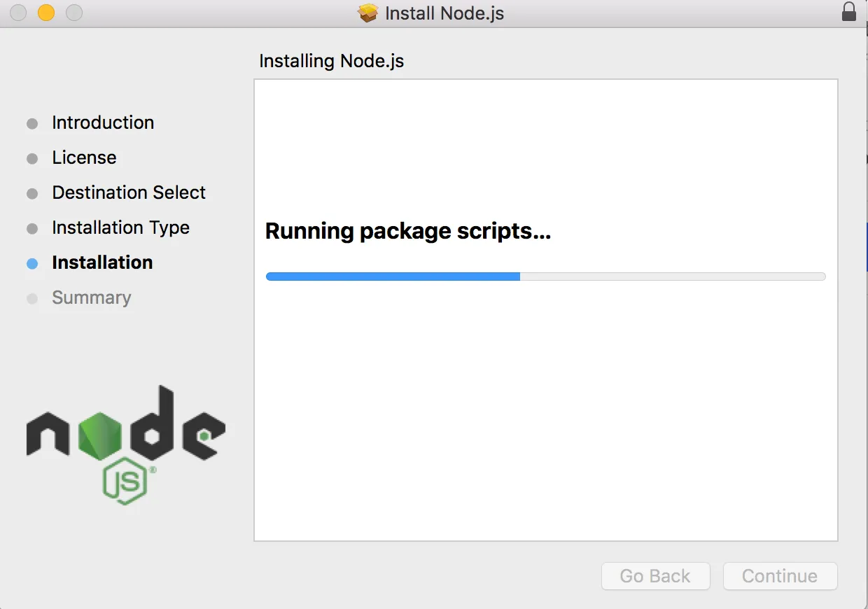Image resolution: width=868 pixels, height=609 pixels.
Task: Minimize the installer with yellow button
Action: tap(46, 13)
